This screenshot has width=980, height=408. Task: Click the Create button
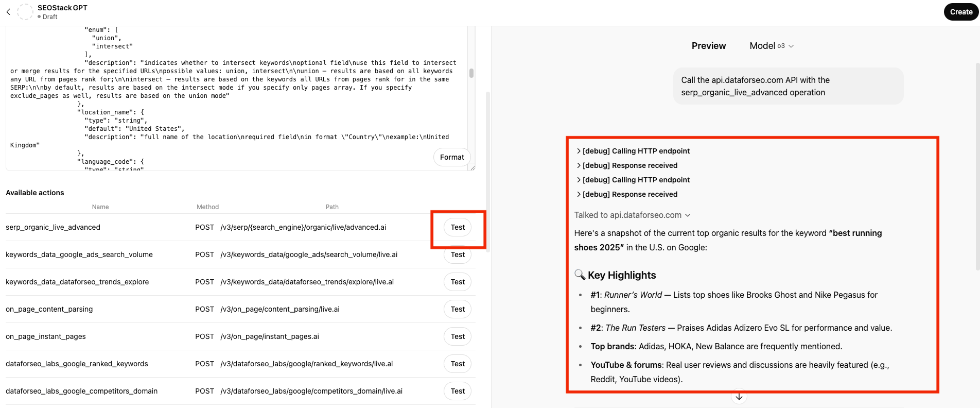pyautogui.click(x=961, y=12)
